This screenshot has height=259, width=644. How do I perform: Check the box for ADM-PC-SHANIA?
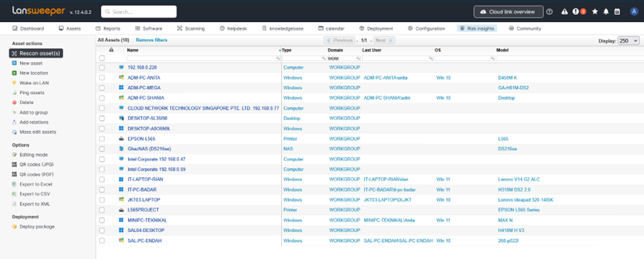click(x=102, y=98)
